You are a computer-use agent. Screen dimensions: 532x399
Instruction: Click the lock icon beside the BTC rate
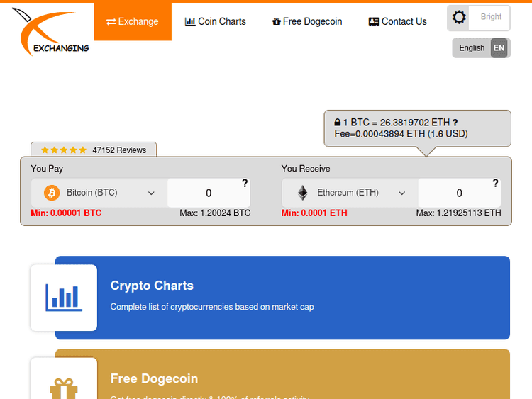[338, 123]
